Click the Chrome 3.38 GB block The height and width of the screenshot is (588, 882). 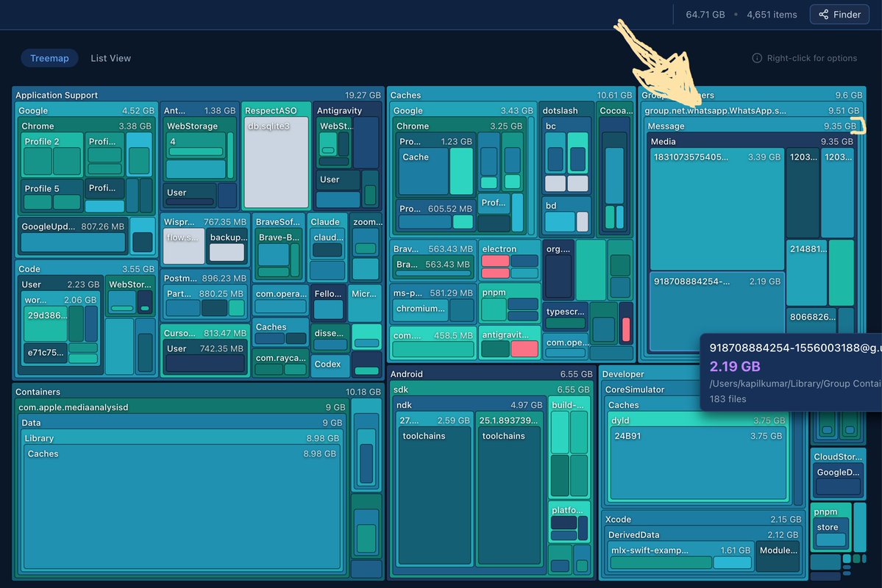click(x=86, y=126)
